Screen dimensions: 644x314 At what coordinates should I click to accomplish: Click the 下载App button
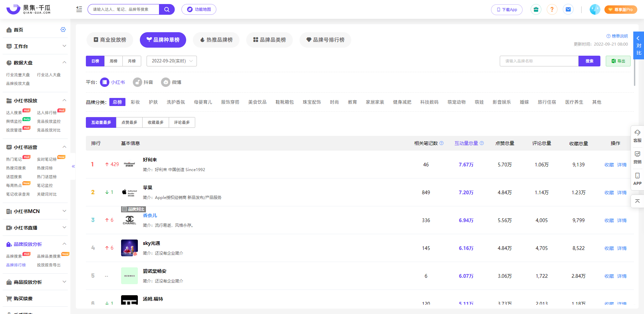pyautogui.click(x=507, y=9)
